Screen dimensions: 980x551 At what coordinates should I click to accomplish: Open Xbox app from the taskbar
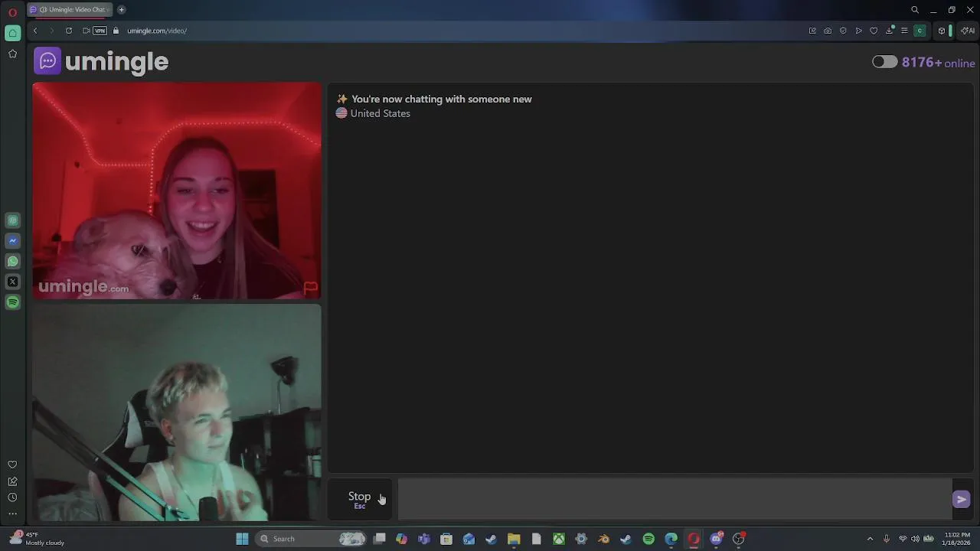(x=559, y=539)
